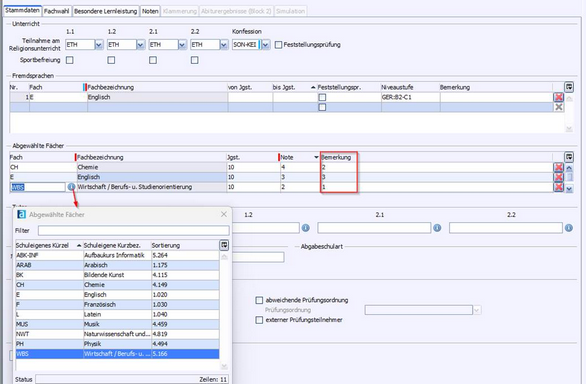The width and height of the screenshot is (586, 384).
Task: Check Feststellungspr. for the Englisch language row
Action: (x=322, y=97)
